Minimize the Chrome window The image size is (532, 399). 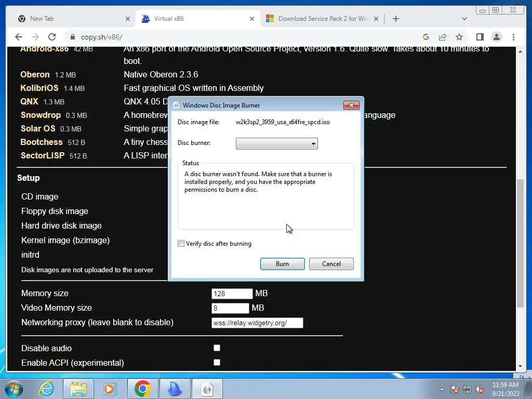(x=483, y=10)
